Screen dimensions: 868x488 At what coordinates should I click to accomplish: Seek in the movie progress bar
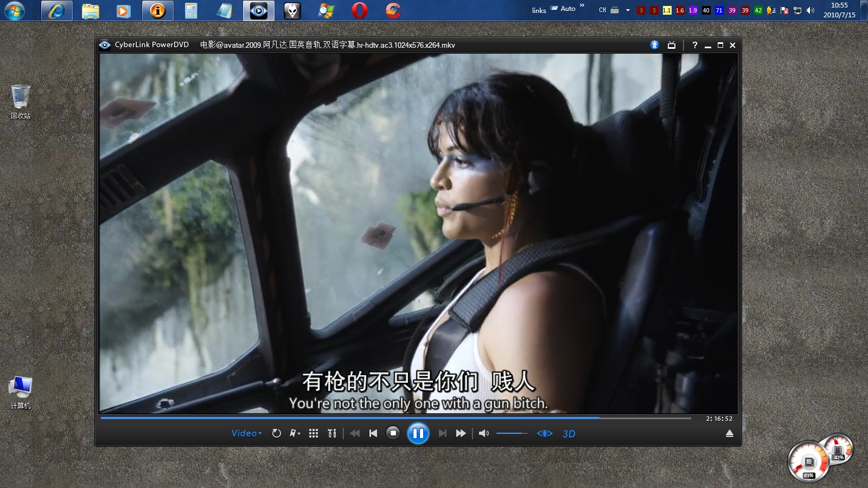[395, 418]
